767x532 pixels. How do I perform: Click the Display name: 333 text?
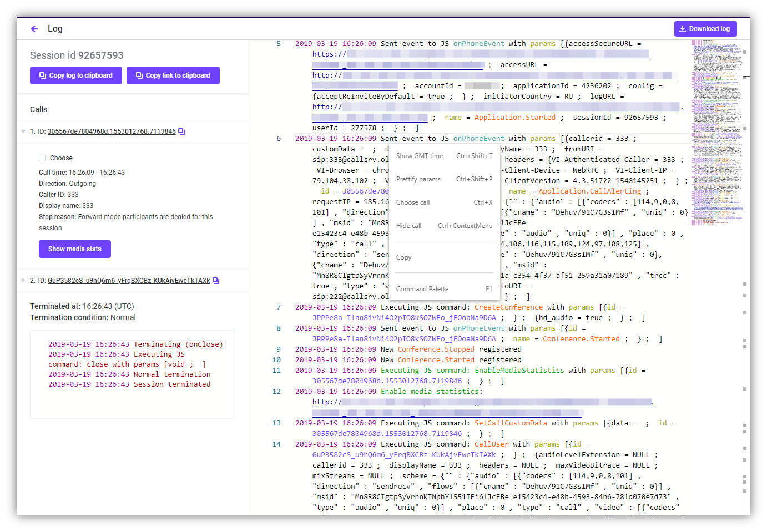coord(66,206)
